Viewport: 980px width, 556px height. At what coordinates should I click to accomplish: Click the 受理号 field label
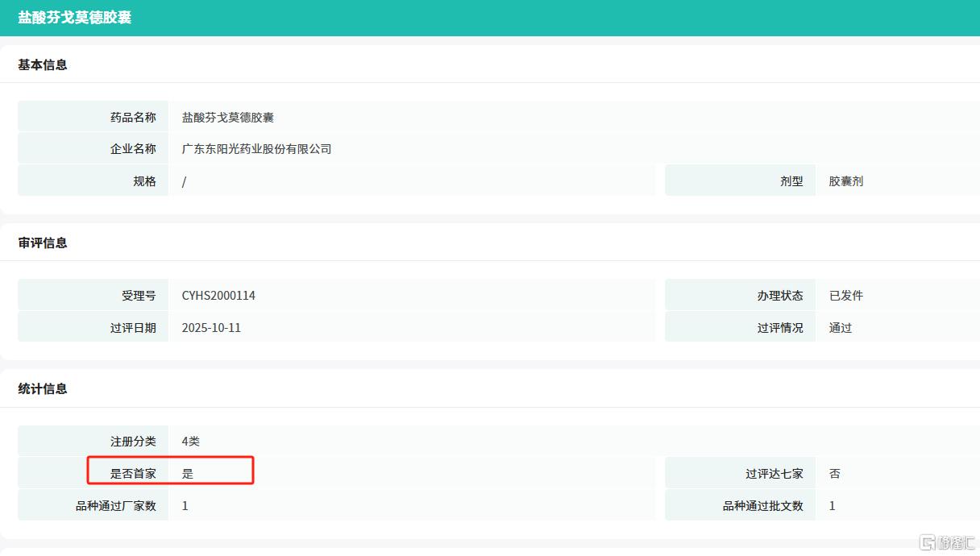pos(139,296)
